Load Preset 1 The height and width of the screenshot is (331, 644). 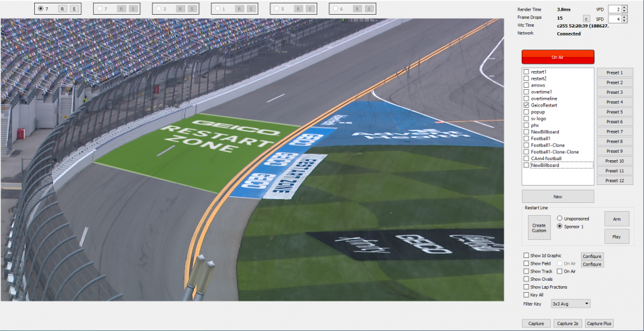[x=614, y=72]
